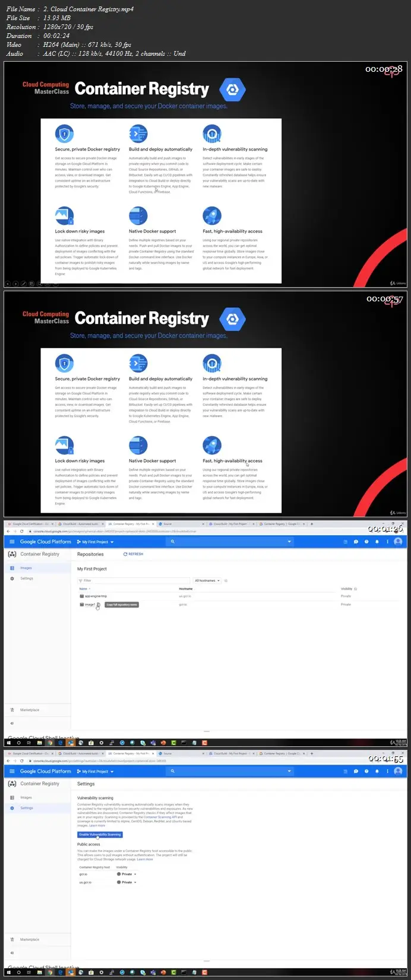
Task: Click Fast high-availability access icon in second slide
Action: pyautogui.click(x=212, y=446)
